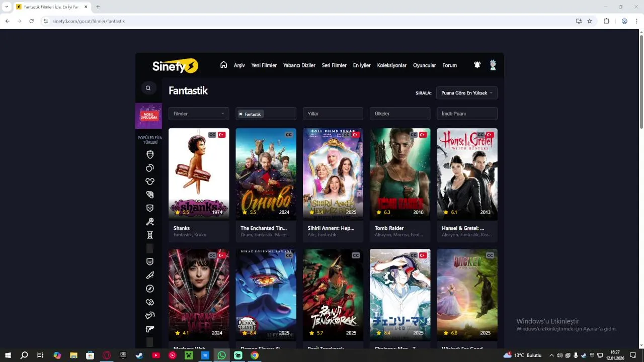
Task: Open Seri Filmler section
Action: pyautogui.click(x=334, y=65)
